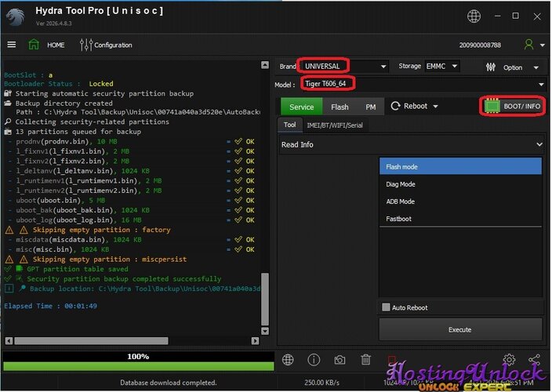
Task: Select Diag Mode in the list
Action: tap(460, 184)
